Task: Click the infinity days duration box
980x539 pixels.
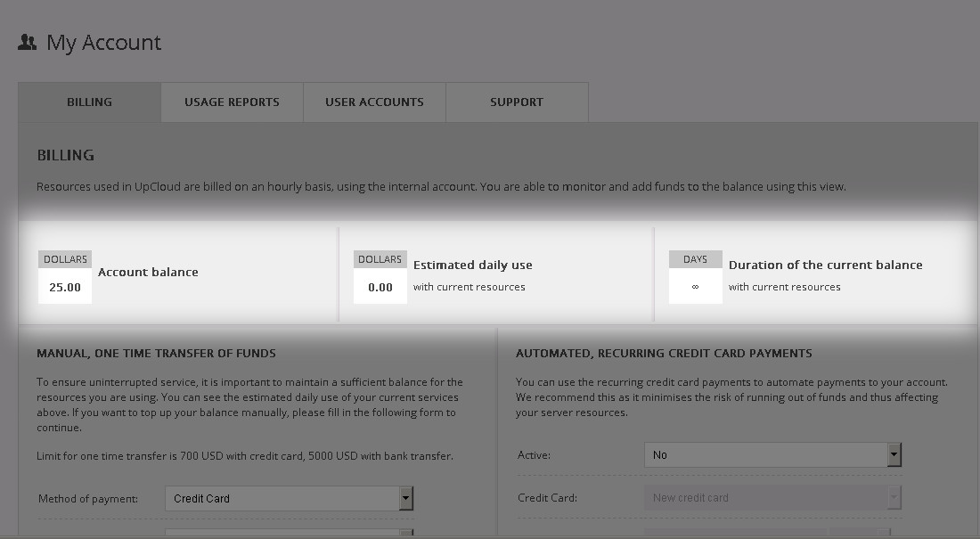Action: (x=696, y=287)
